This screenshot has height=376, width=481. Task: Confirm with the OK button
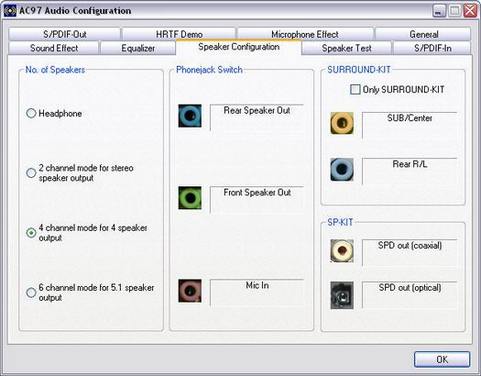442,359
